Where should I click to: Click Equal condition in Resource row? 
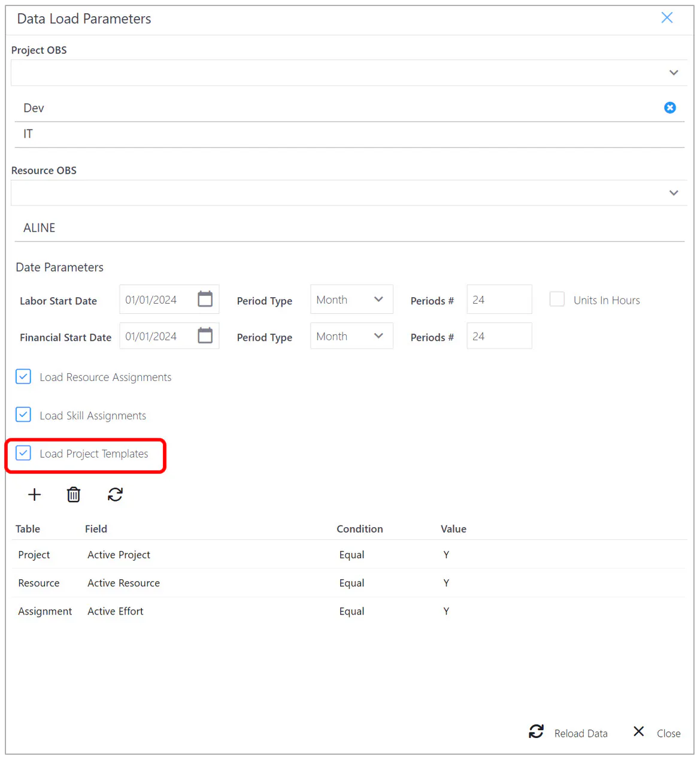click(351, 583)
